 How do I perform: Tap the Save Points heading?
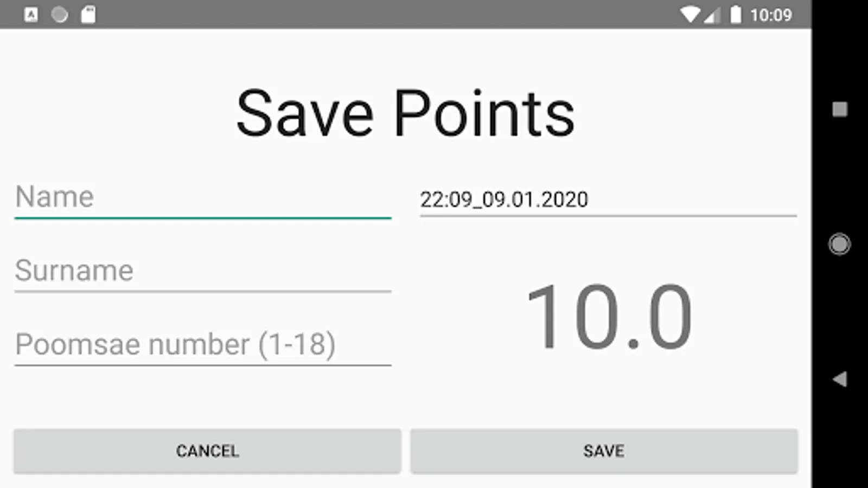[405, 114]
